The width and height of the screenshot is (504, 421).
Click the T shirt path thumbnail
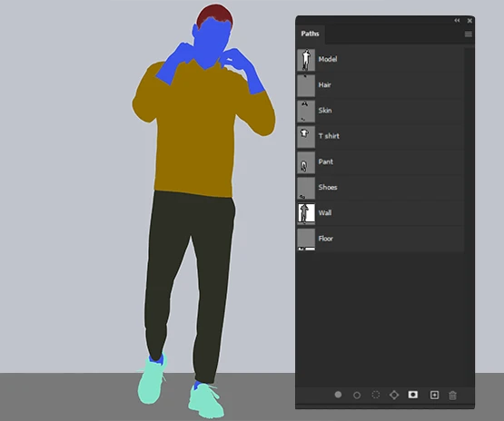pos(306,136)
